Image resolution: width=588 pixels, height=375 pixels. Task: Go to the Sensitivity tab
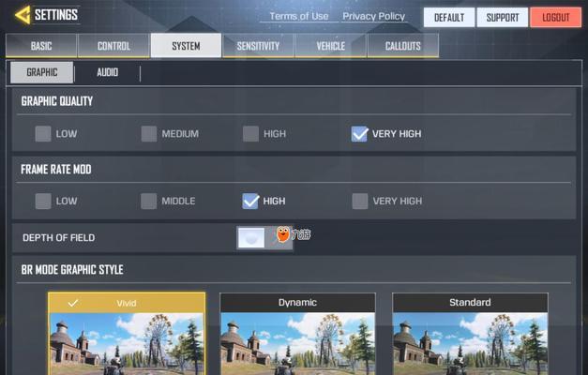pyautogui.click(x=258, y=46)
